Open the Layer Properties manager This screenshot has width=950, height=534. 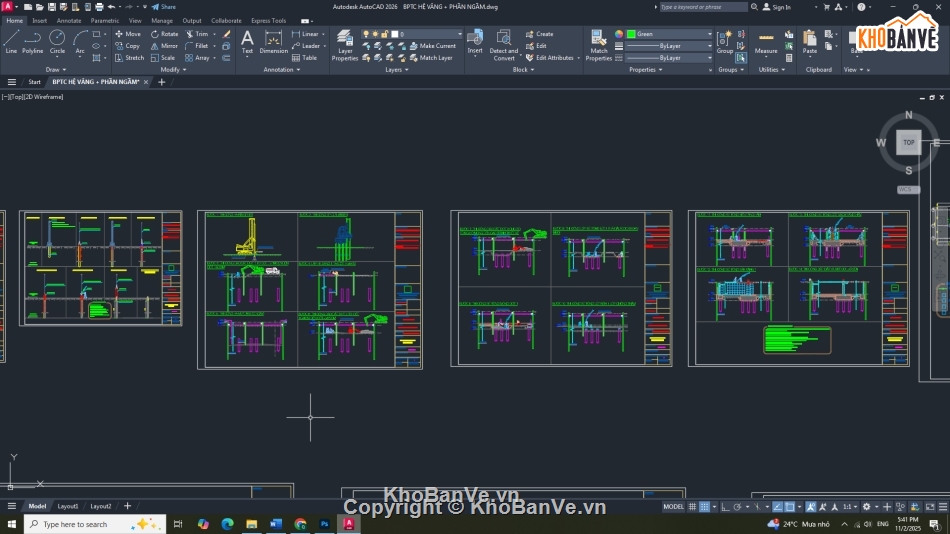coord(345,45)
